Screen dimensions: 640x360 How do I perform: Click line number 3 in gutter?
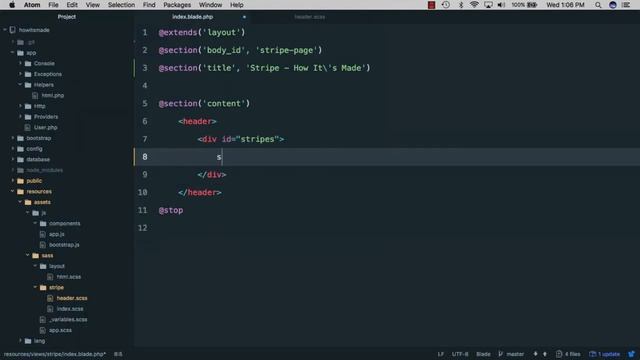[x=145, y=68]
